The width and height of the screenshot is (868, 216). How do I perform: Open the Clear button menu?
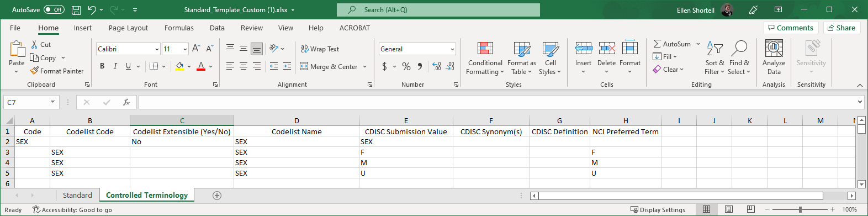(x=668, y=70)
